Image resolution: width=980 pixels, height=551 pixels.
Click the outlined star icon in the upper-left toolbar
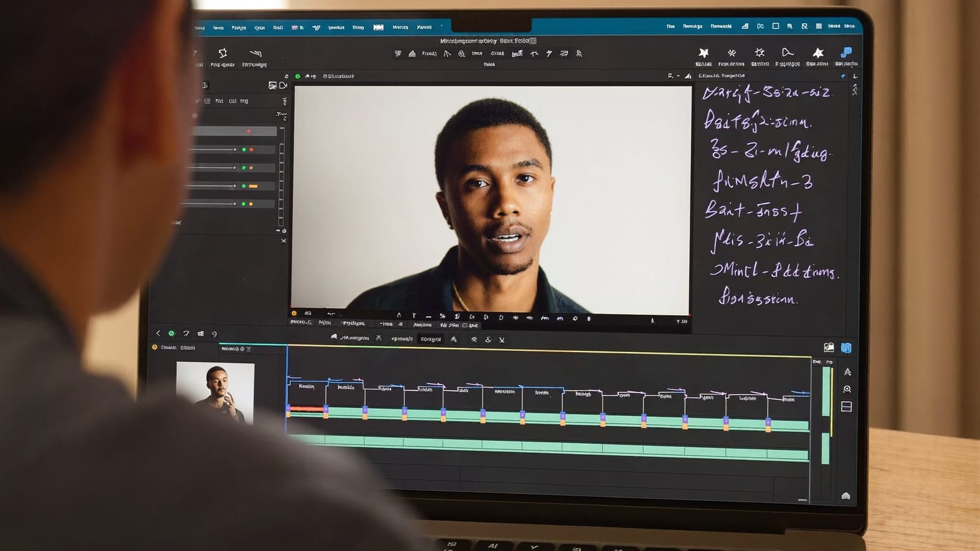pos(223,53)
